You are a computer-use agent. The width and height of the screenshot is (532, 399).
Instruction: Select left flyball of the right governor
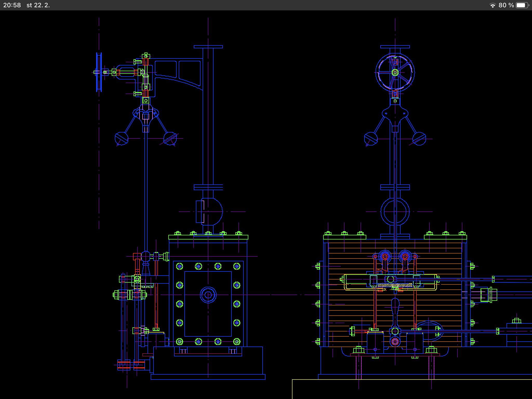point(371,138)
